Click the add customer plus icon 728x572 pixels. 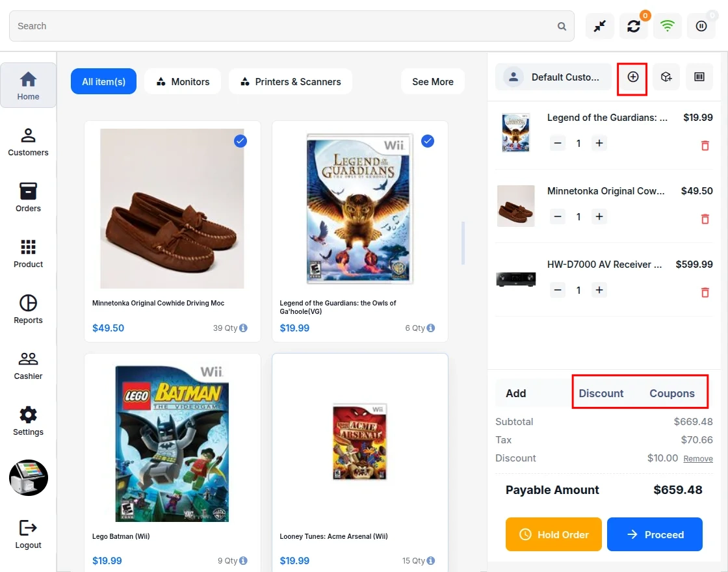633,77
